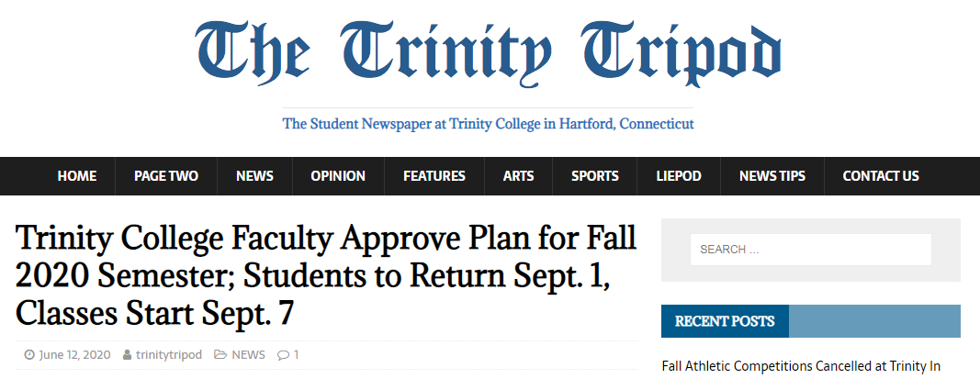Viewport: 980px width, 379px height.
Task: Select the OPINION section in navbar
Action: 338,176
